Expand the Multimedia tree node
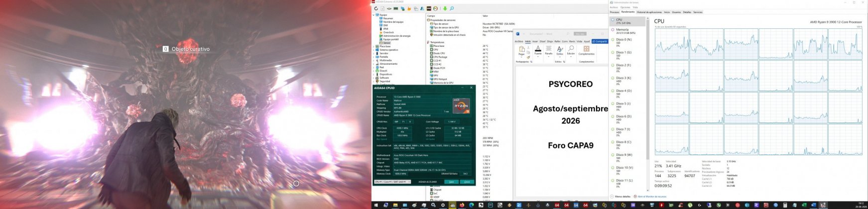Screen dimensions: 868x209 pos(373,60)
